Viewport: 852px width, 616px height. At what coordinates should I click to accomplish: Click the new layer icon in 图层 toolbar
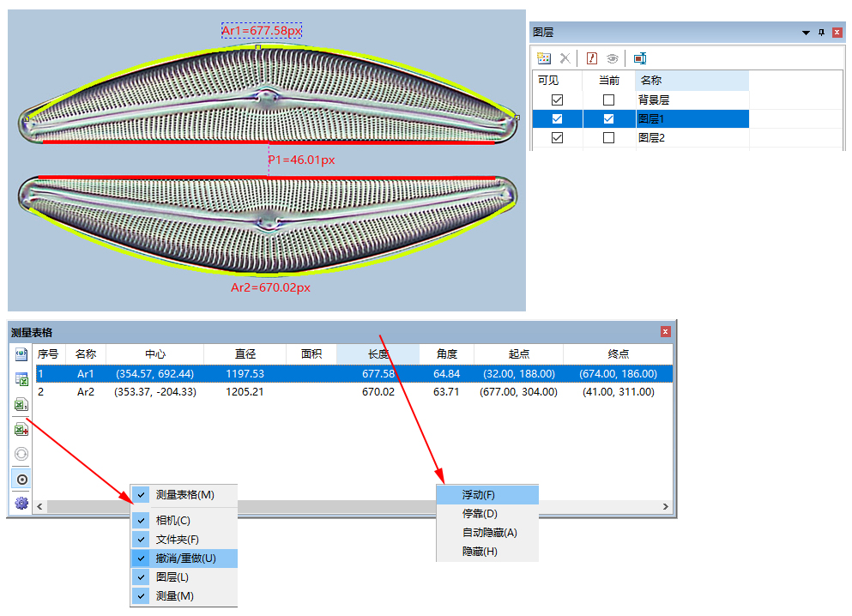tap(543, 58)
